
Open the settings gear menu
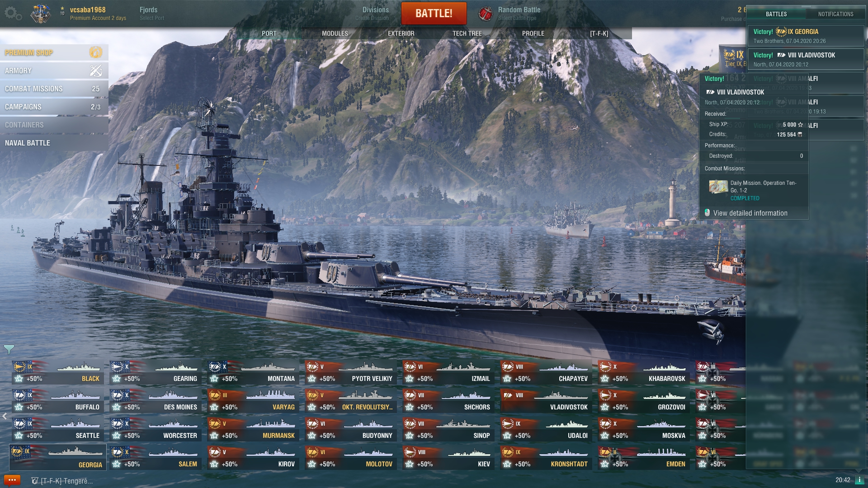pos(13,14)
